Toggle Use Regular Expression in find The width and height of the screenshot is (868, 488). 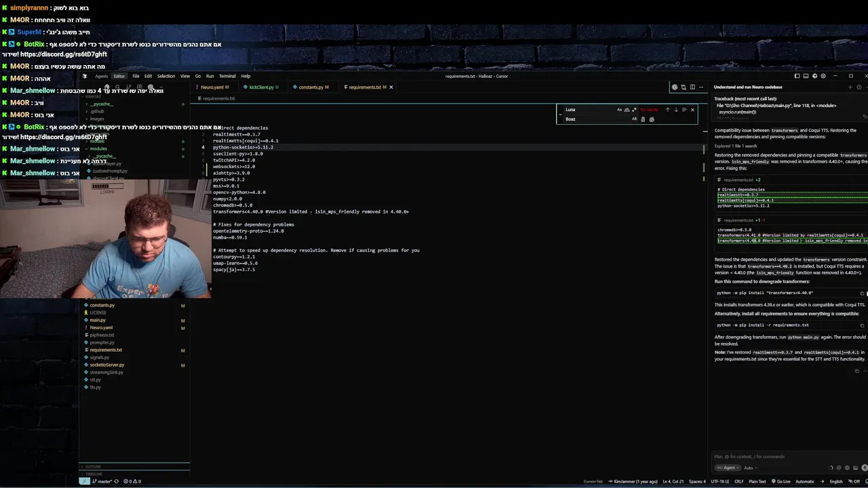(x=634, y=110)
